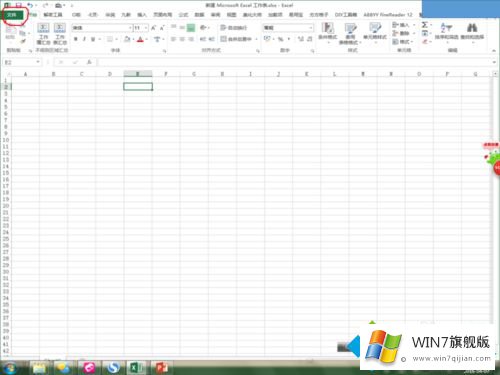Toggle Bold formatting
This screenshot has width=500, height=375.
pos(76,39)
